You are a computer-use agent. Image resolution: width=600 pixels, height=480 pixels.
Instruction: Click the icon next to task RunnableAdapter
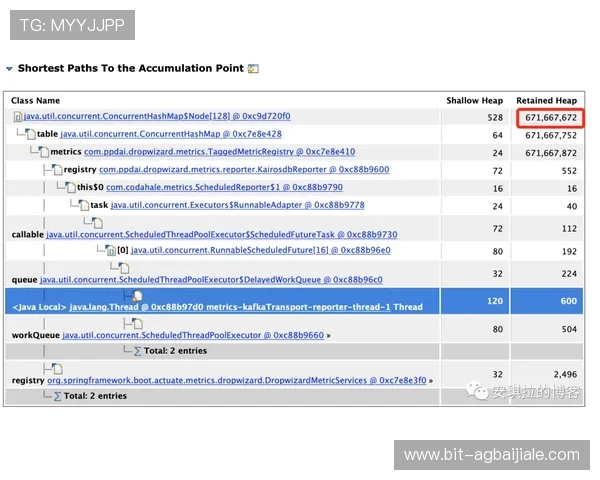click(83, 204)
